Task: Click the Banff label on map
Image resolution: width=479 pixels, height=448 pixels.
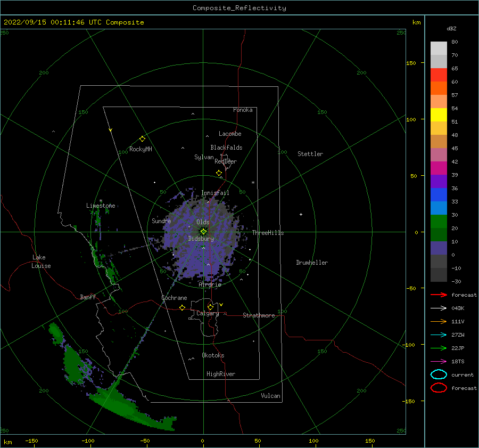Action: coord(88,297)
